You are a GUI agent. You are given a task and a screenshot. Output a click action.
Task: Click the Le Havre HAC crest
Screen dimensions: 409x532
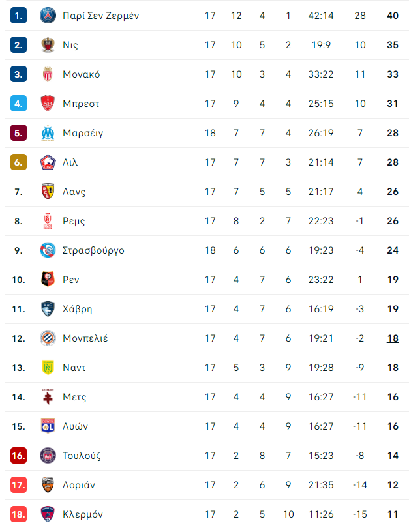[x=48, y=309]
